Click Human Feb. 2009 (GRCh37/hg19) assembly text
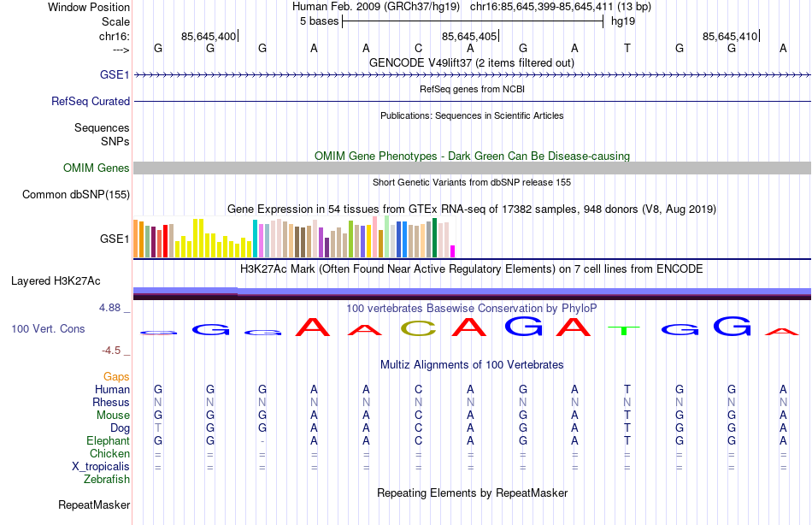The height and width of the screenshot is (525, 812). (376, 7)
